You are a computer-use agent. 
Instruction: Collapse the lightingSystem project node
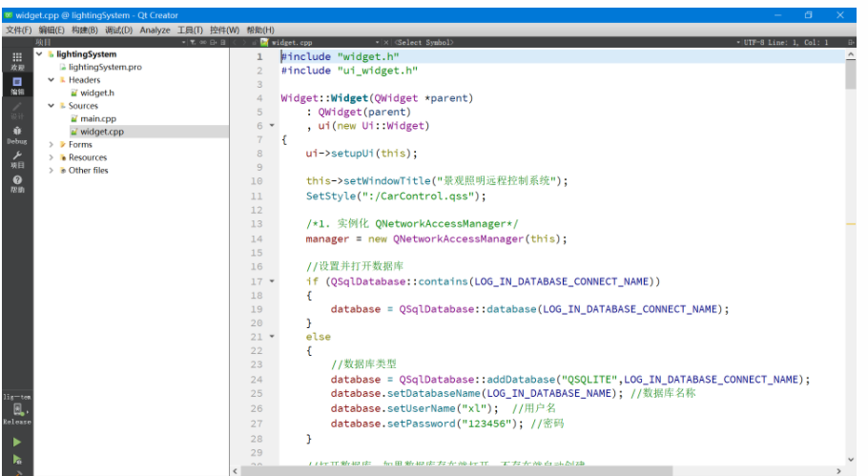tap(39, 53)
